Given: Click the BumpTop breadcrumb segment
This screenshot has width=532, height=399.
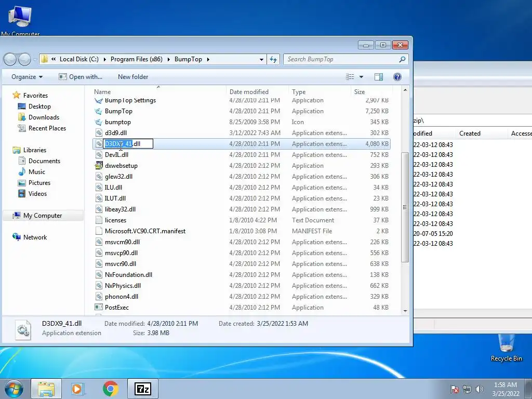Looking at the screenshot, I should pyautogui.click(x=188, y=59).
